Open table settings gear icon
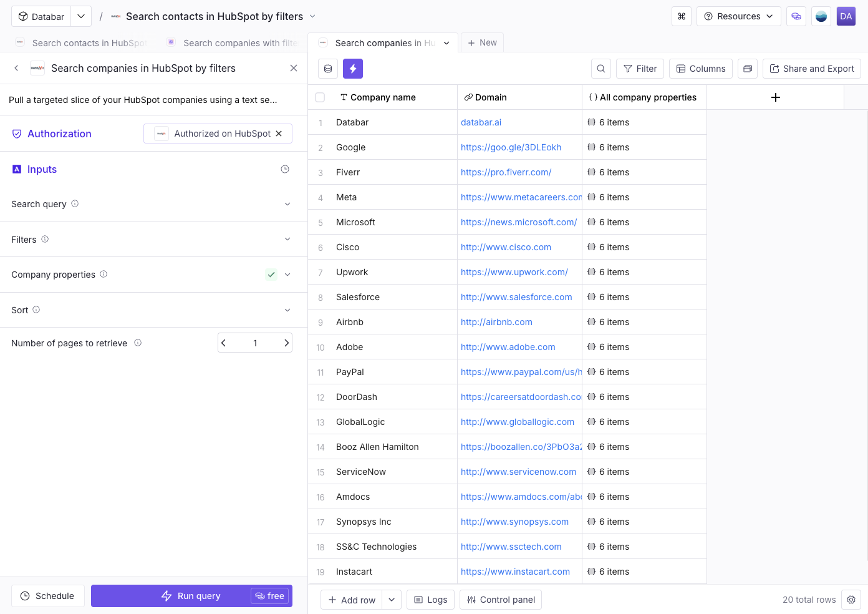This screenshot has width=868, height=614. pos(851,600)
